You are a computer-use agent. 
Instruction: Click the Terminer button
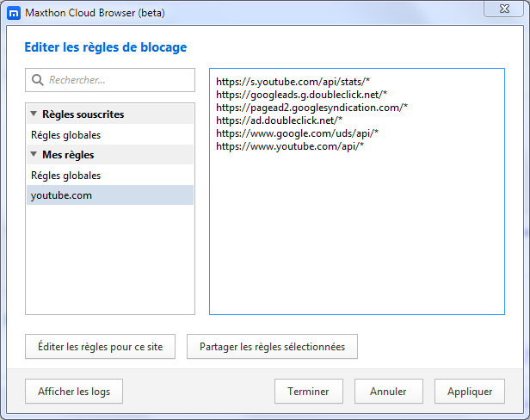[309, 392]
